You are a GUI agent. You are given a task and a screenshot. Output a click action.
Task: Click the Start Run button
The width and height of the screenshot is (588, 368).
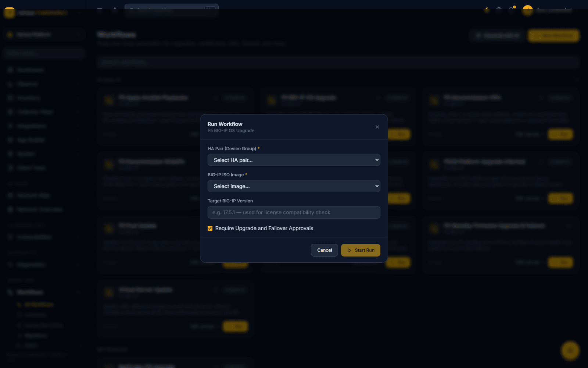pyautogui.click(x=361, y=250)
